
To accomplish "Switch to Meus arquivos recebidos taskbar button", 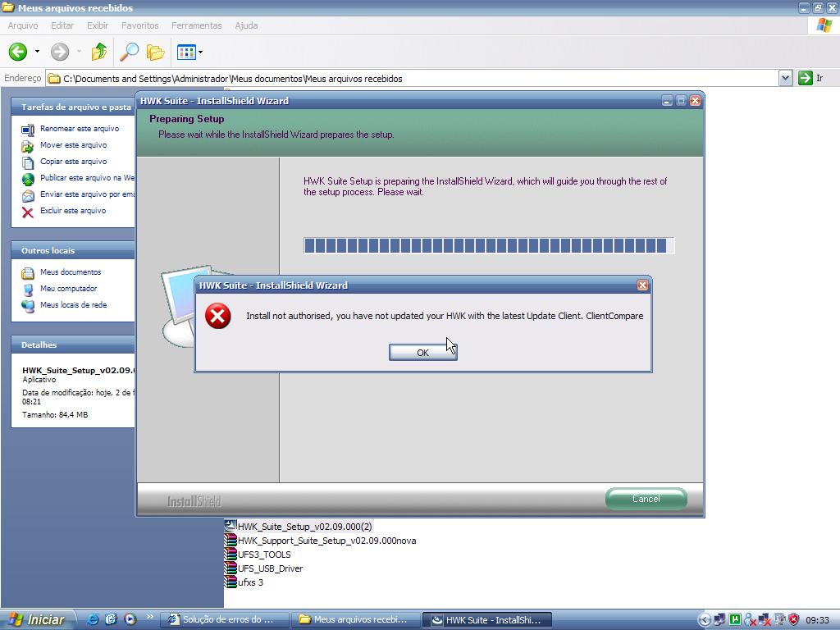I will pyautogui.click(x=356, y=620).
